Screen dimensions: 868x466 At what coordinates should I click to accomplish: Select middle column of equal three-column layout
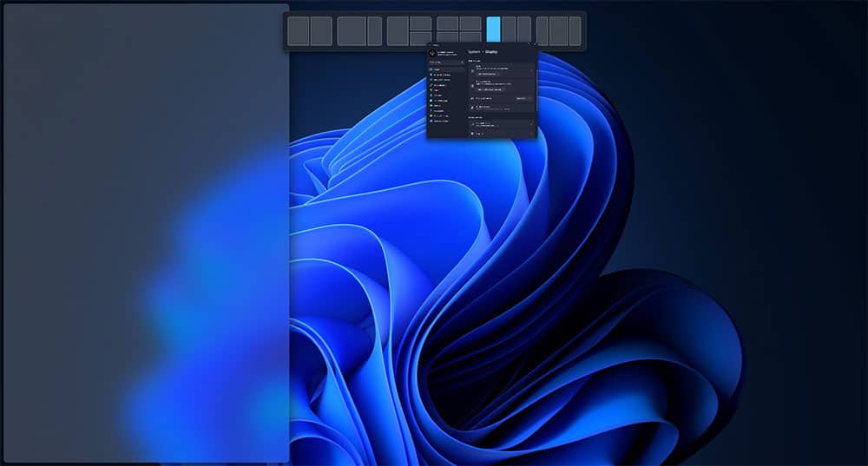[x=509, y=29]
